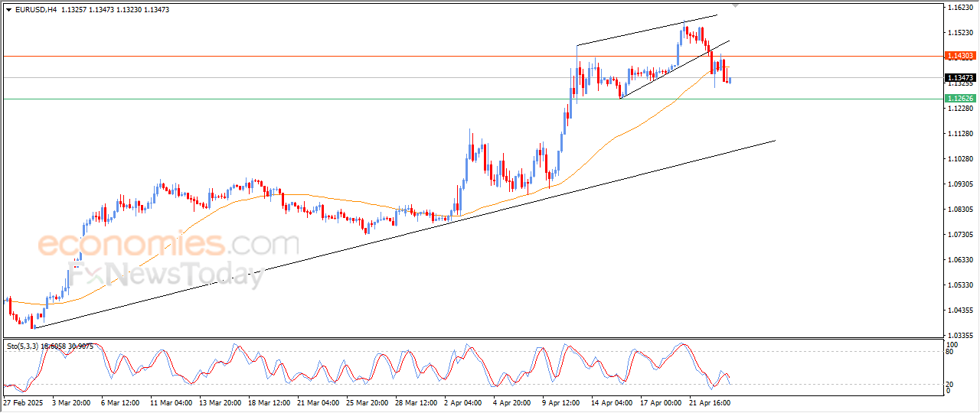This screenshot has height=413, width=980.
Task: Click the 1.06330 price axis value
Action: (x=959, y=260)
